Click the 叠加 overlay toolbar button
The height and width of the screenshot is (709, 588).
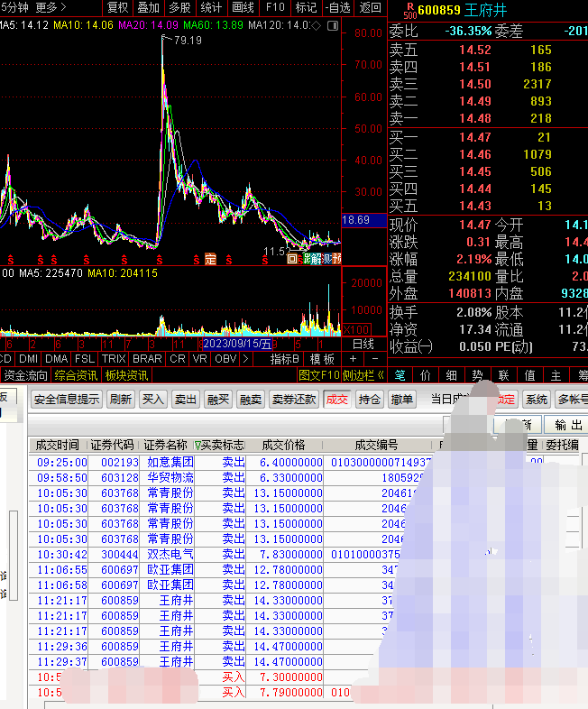(149, 7)
